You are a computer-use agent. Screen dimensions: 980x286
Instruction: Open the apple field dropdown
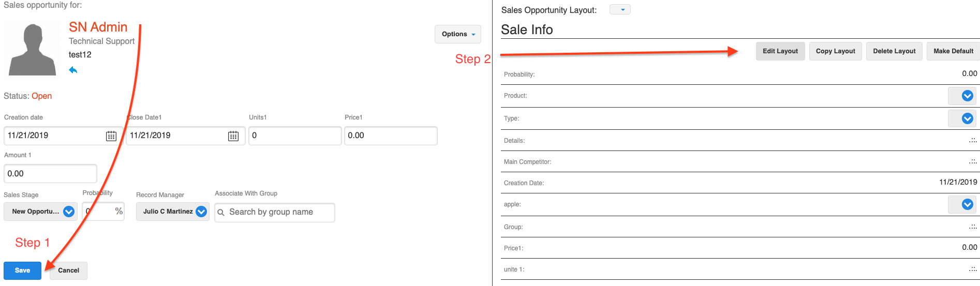click(967, 204)
